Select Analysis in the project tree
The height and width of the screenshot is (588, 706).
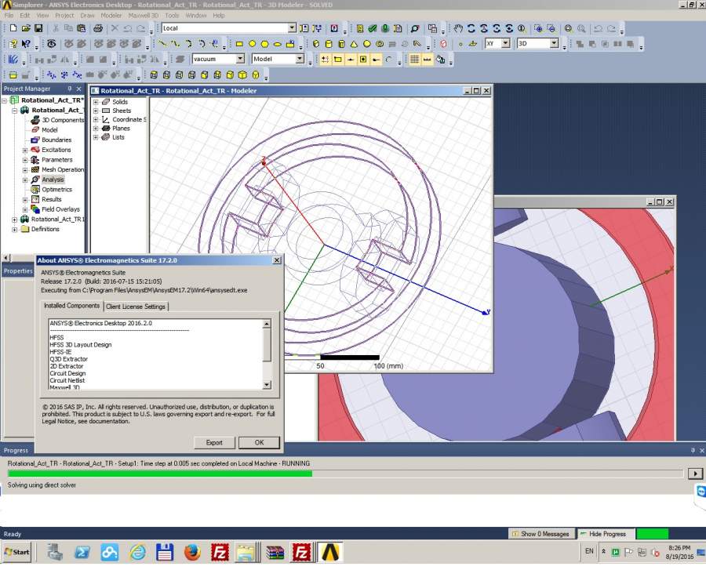point(53,180)
